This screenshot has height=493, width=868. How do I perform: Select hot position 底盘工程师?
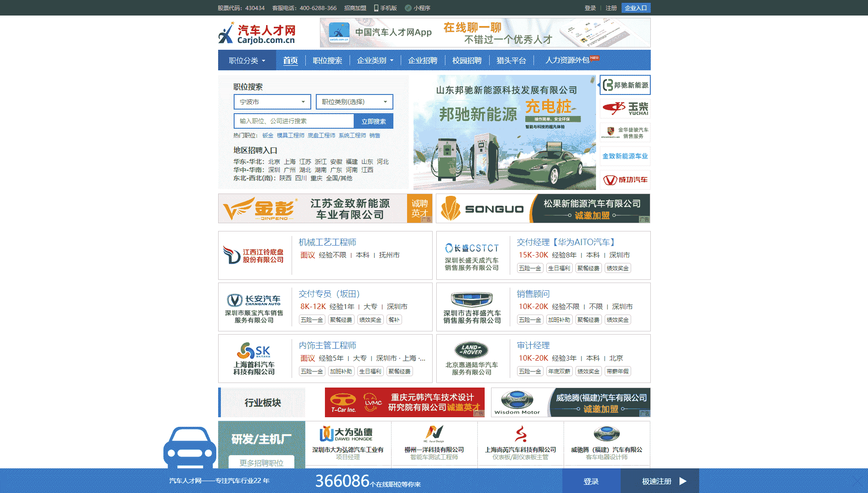(321, 136)
